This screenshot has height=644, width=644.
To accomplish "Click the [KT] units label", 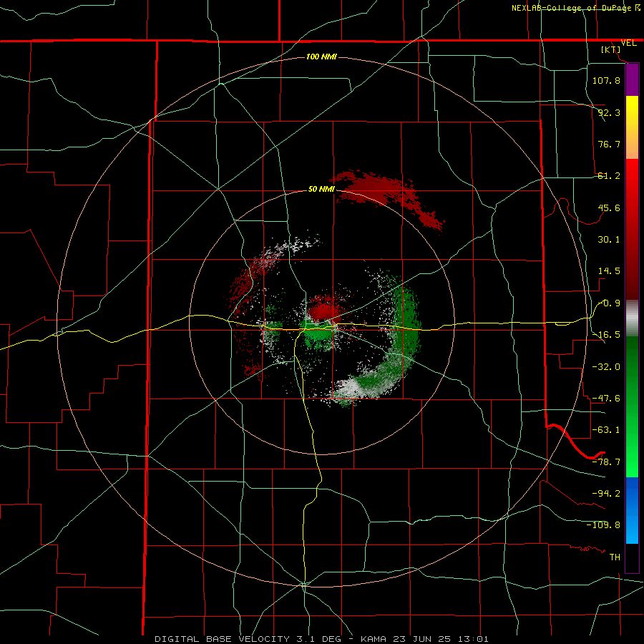I will click(611, 49).
